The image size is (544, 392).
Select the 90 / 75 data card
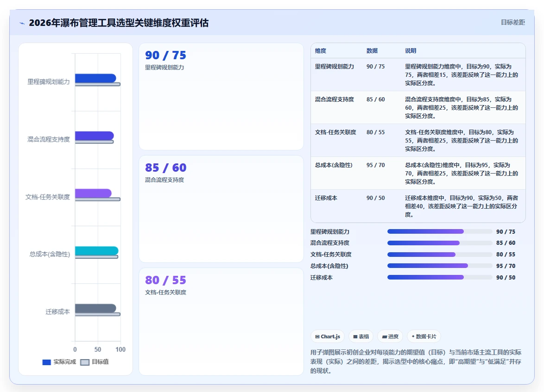[x=221, y=96]
